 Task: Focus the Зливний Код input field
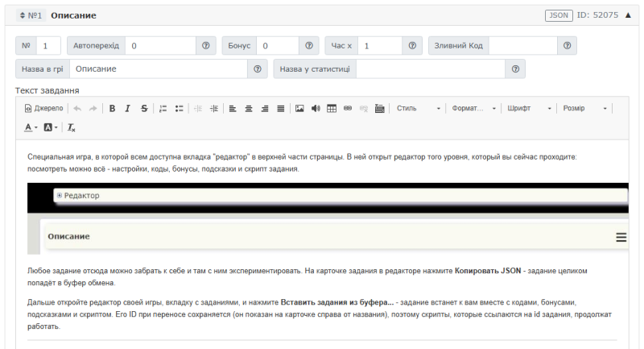tap(523, 46)
